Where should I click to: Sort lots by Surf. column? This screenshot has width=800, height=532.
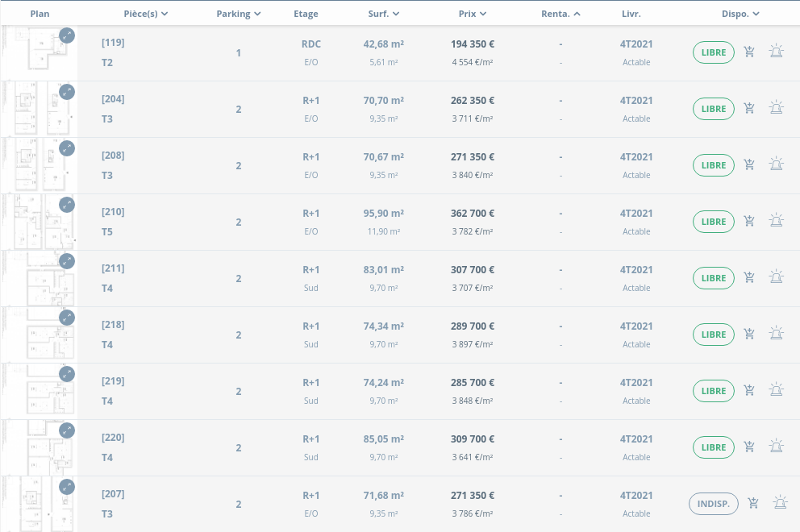tap(383, 14)
